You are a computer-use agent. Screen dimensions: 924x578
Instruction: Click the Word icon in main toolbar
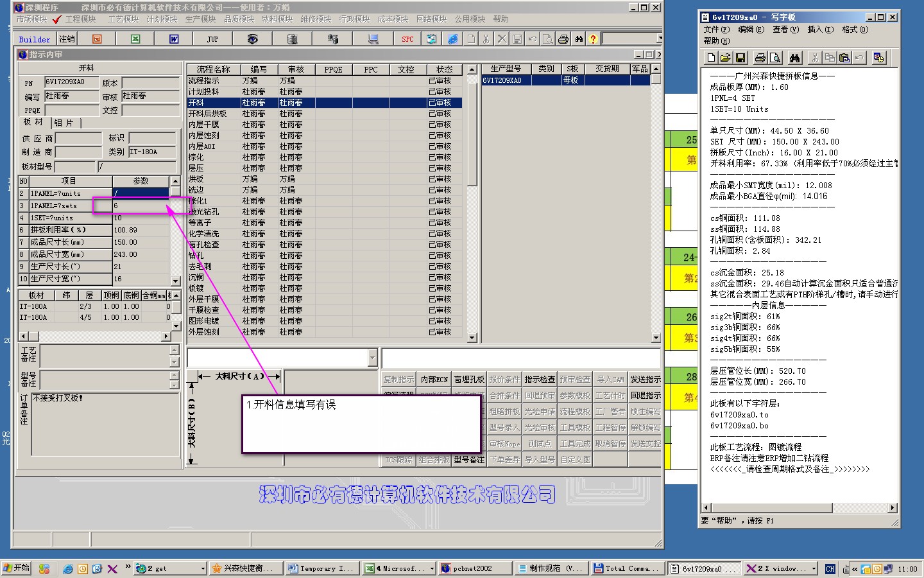[174, 39]
